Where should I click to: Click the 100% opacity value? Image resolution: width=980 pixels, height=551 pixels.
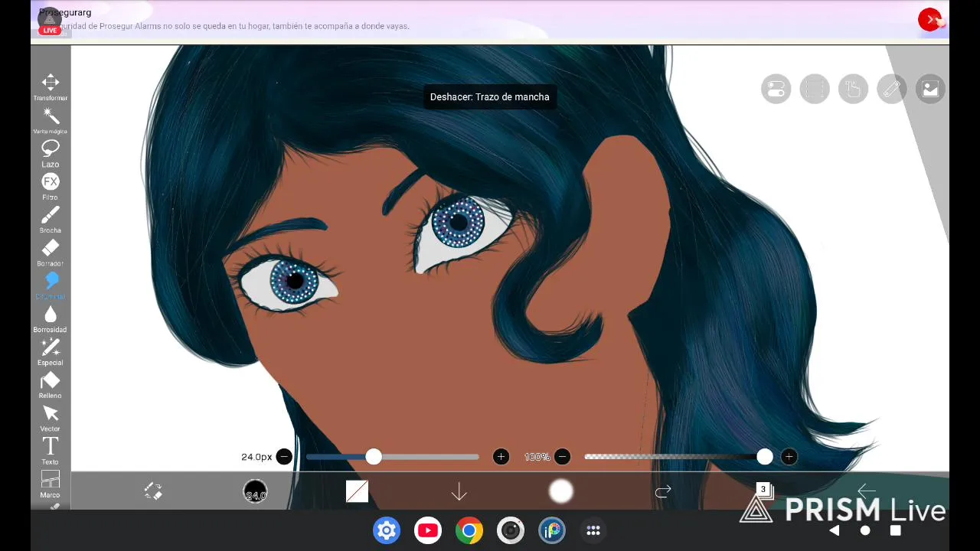click(x=537, y=457)
